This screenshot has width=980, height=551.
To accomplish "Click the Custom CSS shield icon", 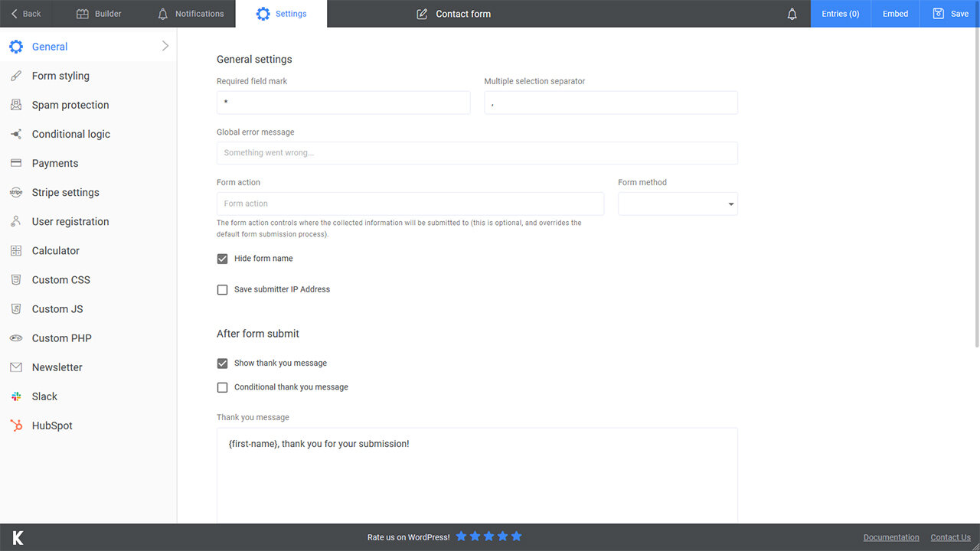I will [16, 279].
